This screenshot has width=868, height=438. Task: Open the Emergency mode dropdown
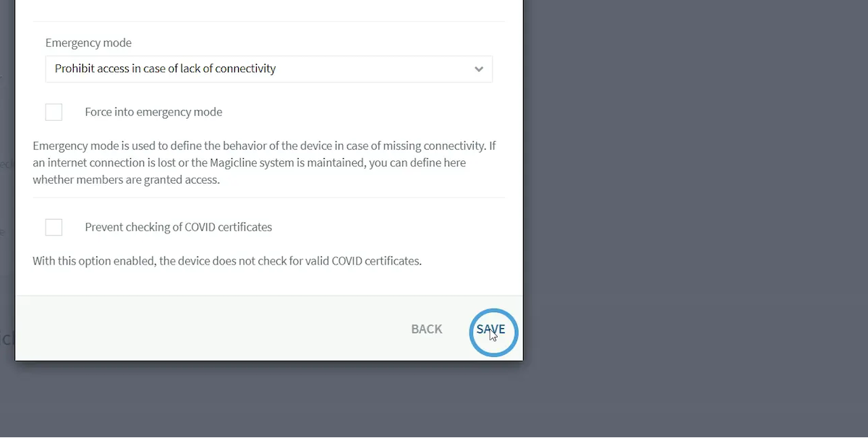pyautogui.click(x=268, y=69)
